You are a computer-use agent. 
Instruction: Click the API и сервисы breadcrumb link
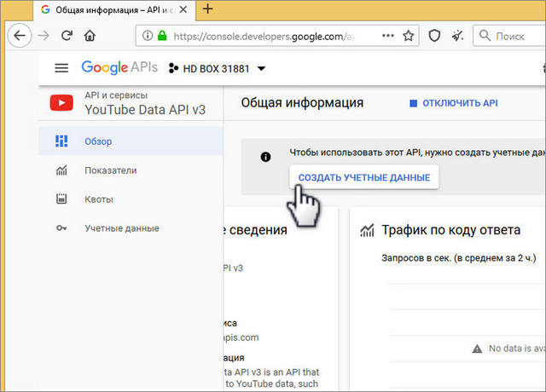point(116,95)
